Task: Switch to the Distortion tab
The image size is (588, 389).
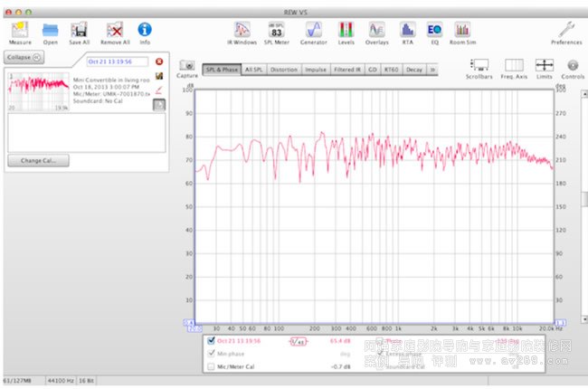Action: pos(284,69)
